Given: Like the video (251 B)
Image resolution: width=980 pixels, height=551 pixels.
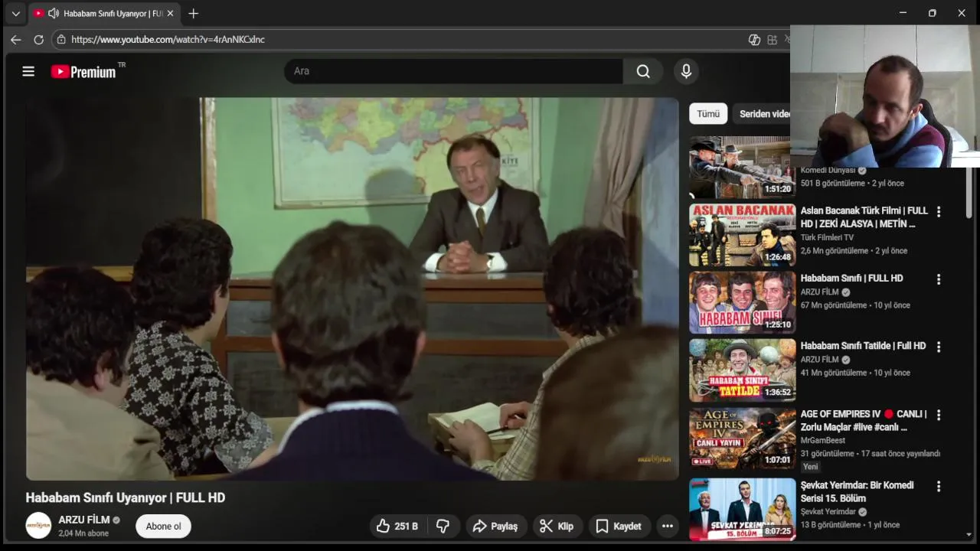Looking at the screenshot, I should tap(397, 526).
